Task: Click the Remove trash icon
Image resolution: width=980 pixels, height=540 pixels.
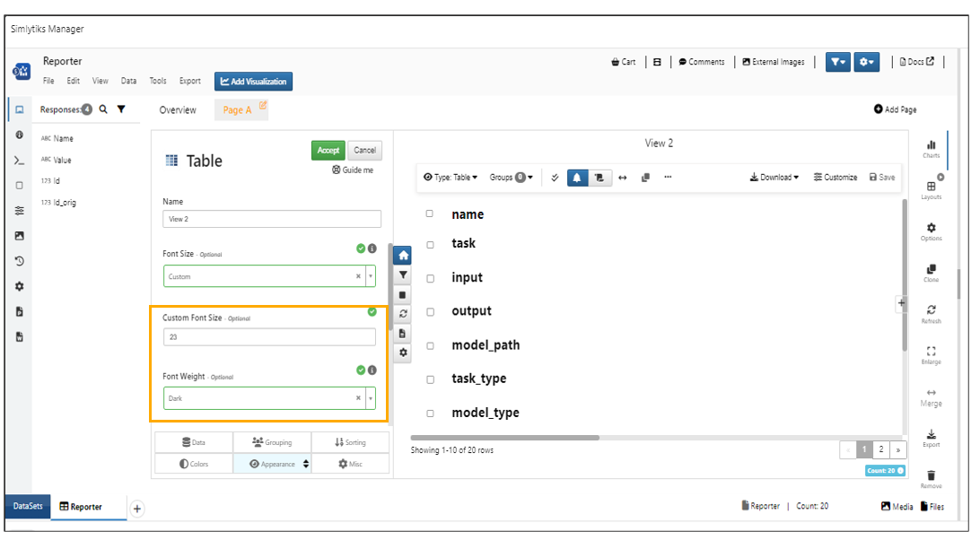Action: click(x=931, y=477)
